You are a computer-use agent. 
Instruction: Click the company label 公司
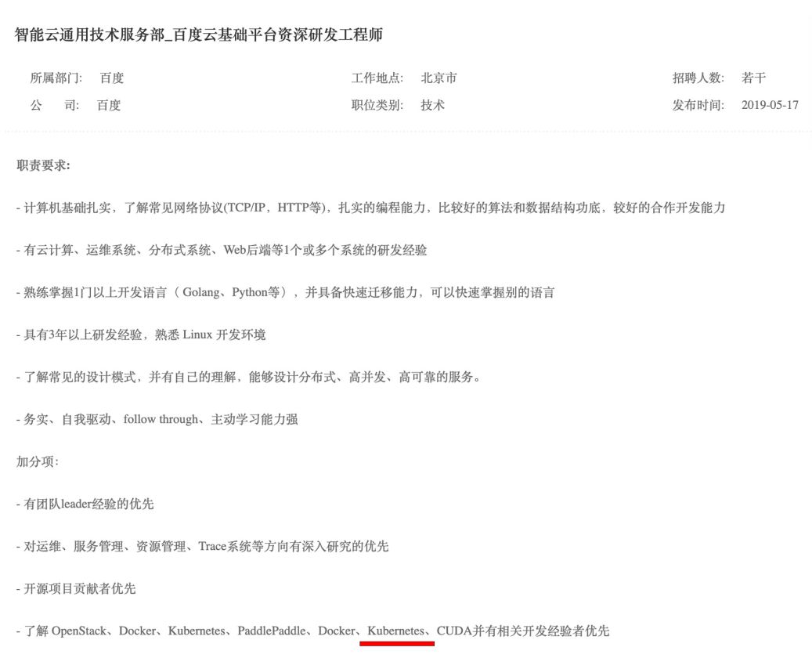pos(54,105)
